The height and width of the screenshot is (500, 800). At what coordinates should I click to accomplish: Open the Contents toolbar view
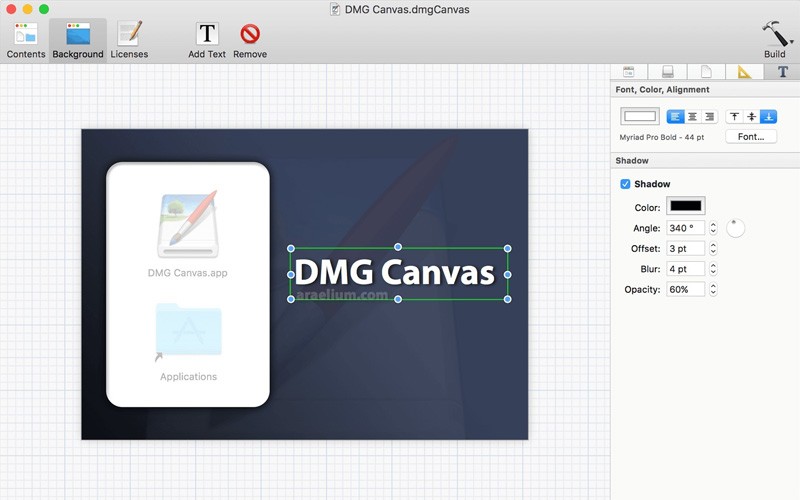26,41
